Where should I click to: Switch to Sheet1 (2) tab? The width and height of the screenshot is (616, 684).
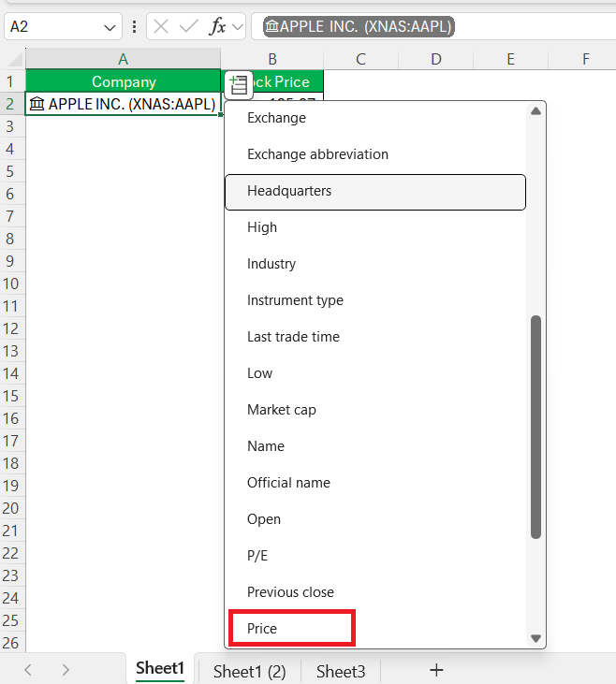click(249, 671)
